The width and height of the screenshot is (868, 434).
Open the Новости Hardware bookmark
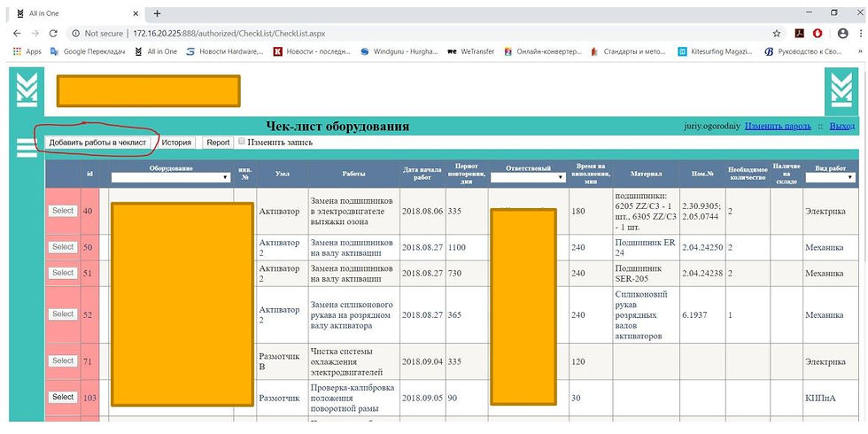tap(226, 51)
